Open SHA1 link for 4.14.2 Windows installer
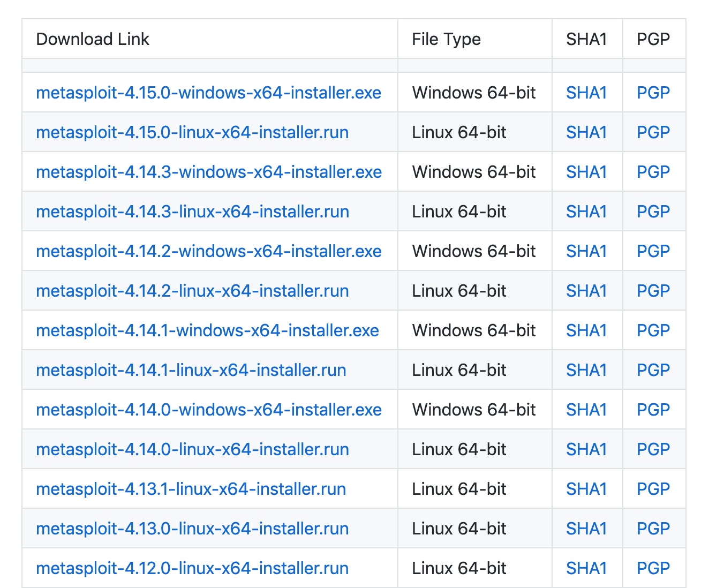Viewport: 709px width, 588px height. (586, 251)
